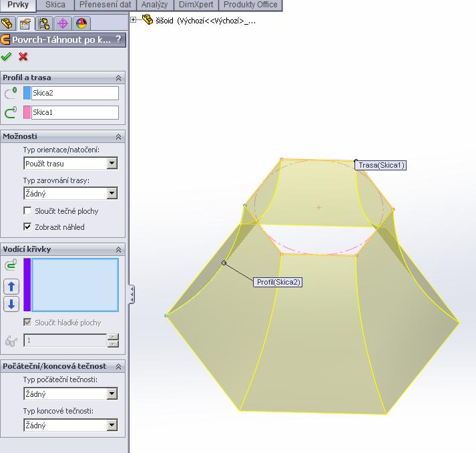Viewport: 476px width, 453px height.
Task: Enable the Sloučit tečné plochy checkbox
Action: click(x=27, y=211)
